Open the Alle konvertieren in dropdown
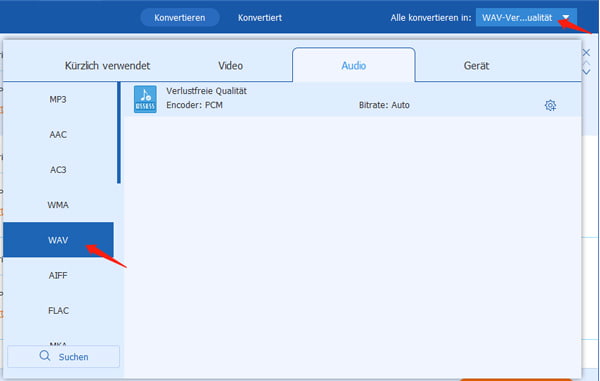The image size is (600, 381). [526, 18]
